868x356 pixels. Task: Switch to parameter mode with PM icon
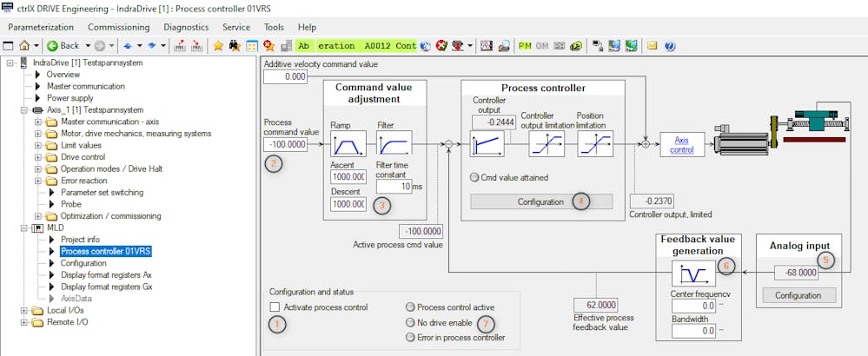[x=525, y=45]
